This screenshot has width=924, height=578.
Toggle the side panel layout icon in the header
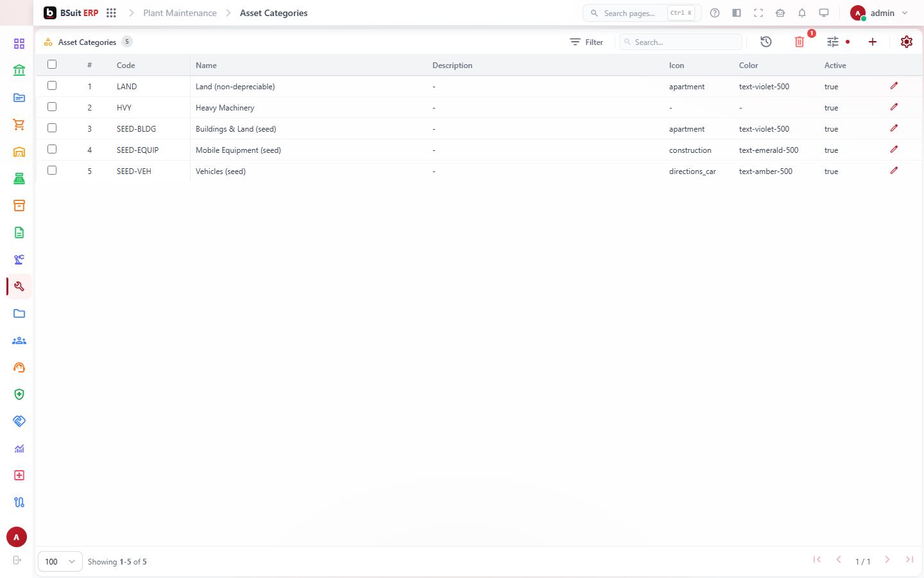click(737, 13)
